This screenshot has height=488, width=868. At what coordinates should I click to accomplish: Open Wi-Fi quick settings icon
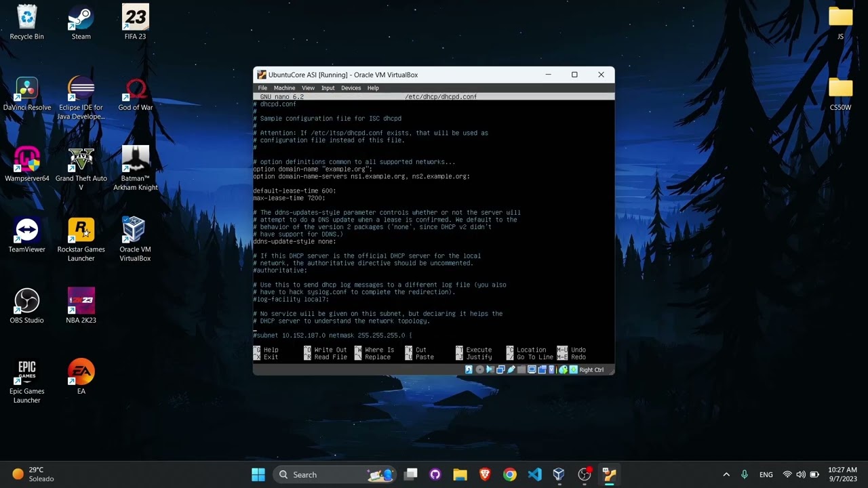coord(787,474)
